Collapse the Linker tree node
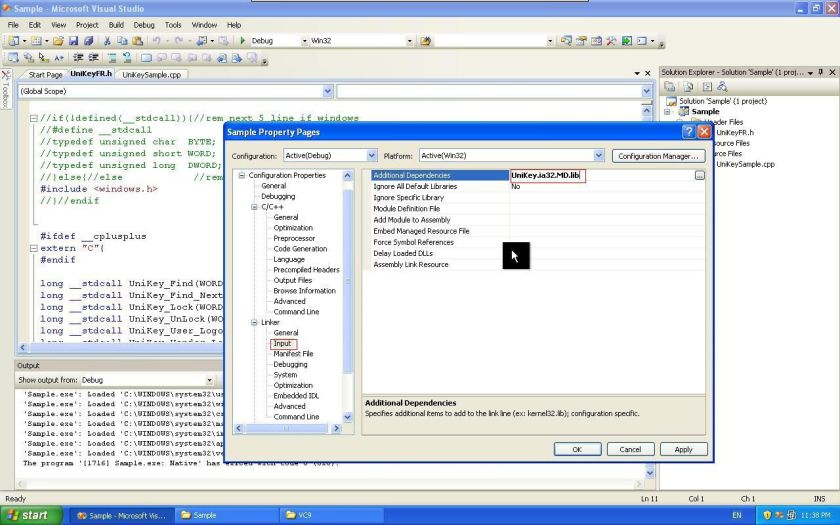The image size is (840, 525). (254, 322)
